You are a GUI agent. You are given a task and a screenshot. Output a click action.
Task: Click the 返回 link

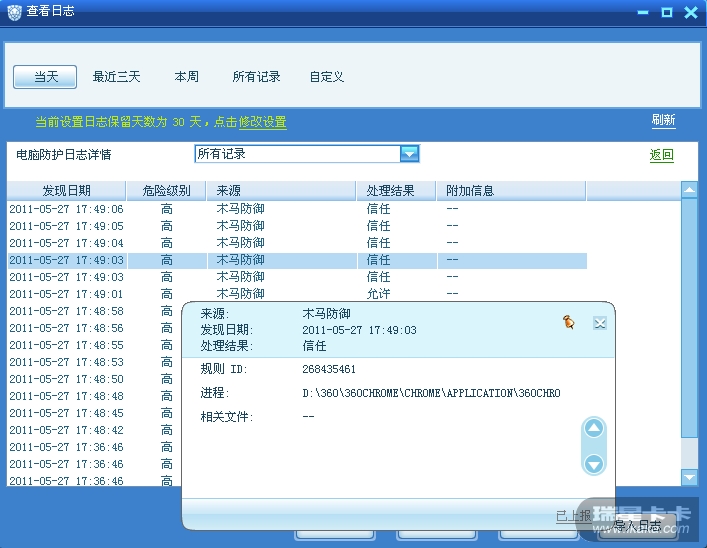tap(661, 155)
